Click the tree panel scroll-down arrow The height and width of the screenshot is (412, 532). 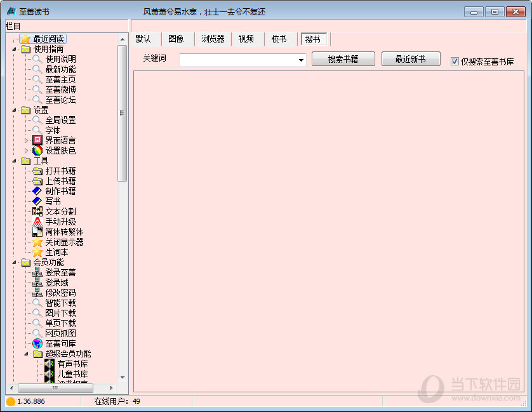(123, 377)
